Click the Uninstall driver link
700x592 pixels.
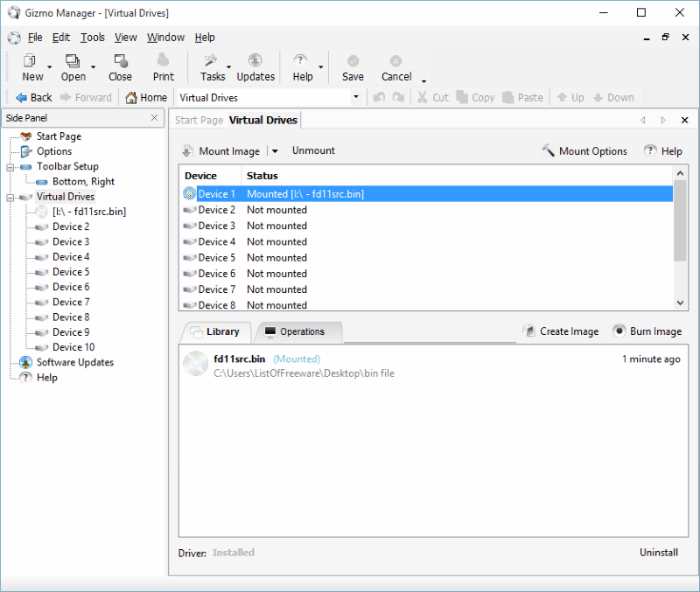[659, 553]
